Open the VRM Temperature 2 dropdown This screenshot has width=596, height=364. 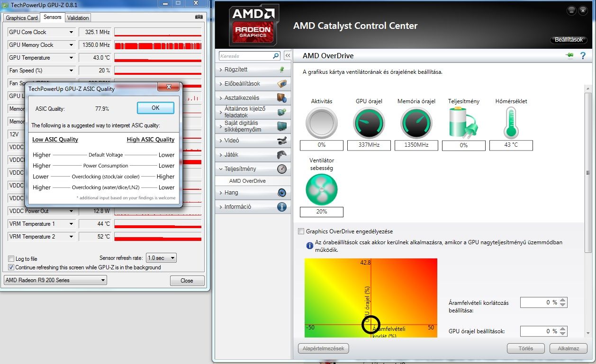72,237
